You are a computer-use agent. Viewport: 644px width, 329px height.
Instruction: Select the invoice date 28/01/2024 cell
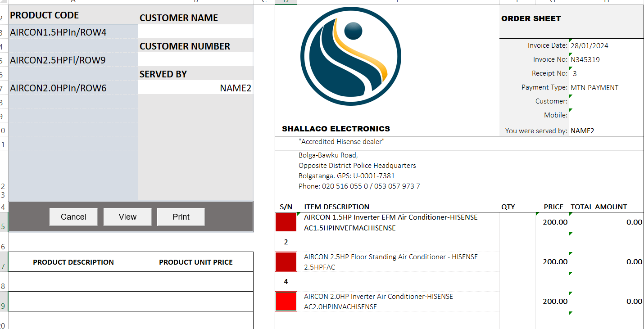click(606, 45)
